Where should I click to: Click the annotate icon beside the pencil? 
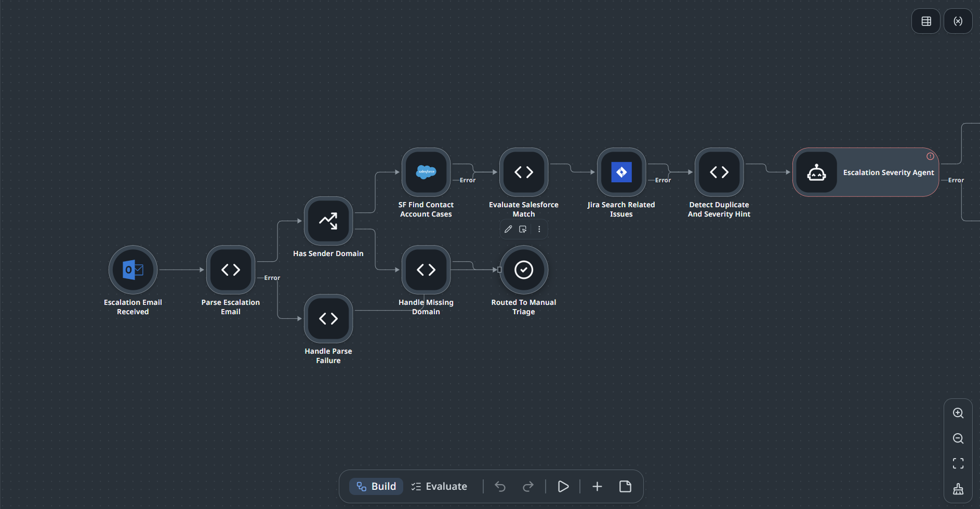(x=523, y=229)
